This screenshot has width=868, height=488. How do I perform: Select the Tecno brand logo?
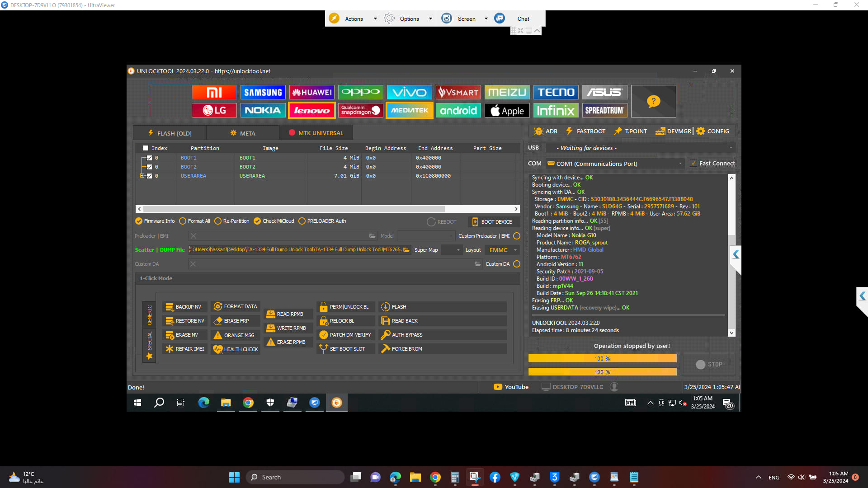(x=556, y=92)
